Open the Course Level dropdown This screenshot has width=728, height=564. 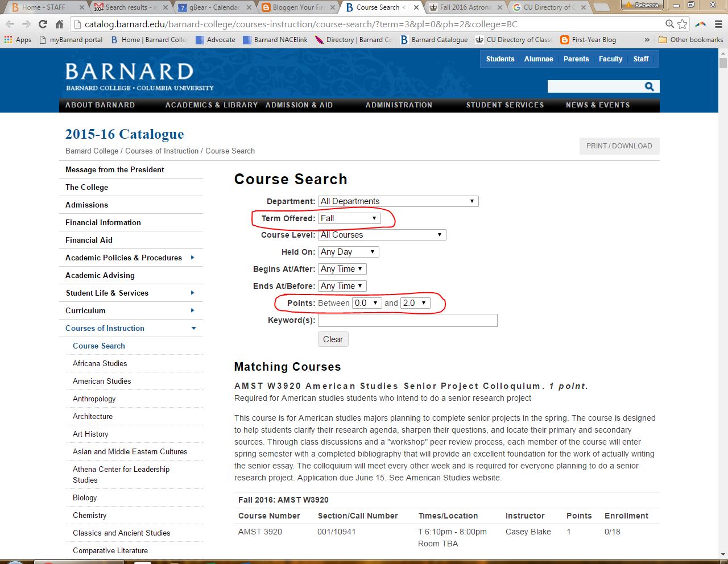click(382, 235)
